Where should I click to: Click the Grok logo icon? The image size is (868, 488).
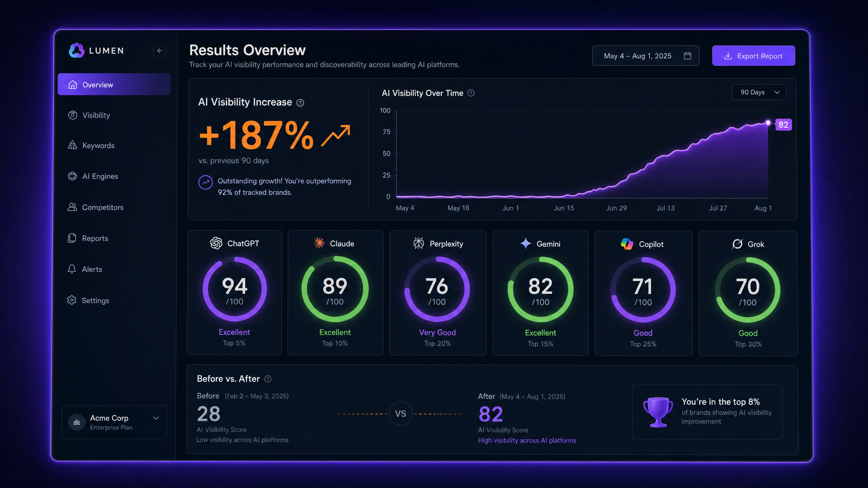(737, 244)
